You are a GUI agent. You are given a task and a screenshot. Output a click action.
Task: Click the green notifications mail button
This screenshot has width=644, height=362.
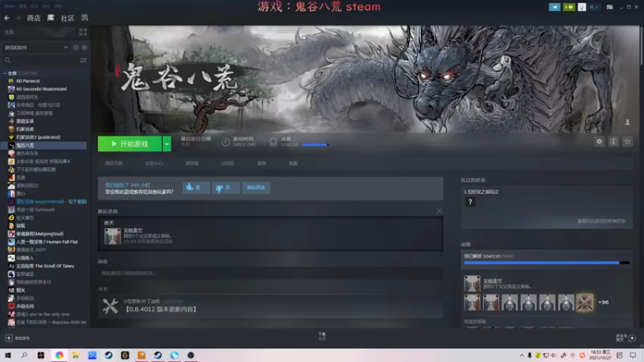[569, 7]
